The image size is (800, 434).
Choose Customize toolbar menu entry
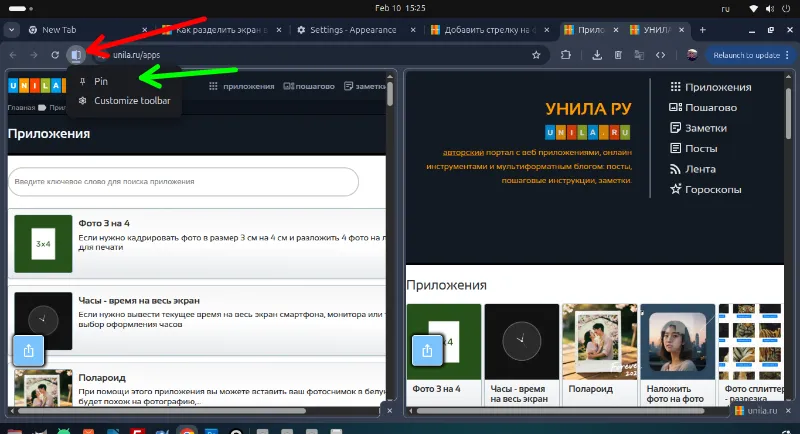point(124,100)
